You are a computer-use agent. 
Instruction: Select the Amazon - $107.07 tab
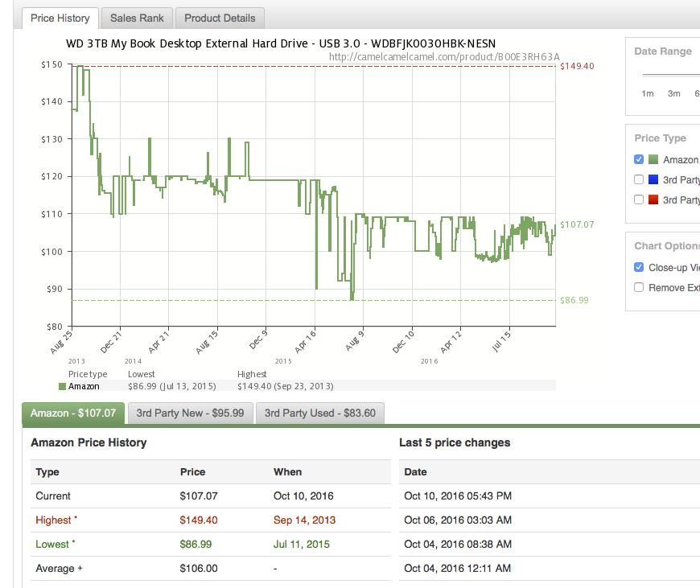point(73,413)
